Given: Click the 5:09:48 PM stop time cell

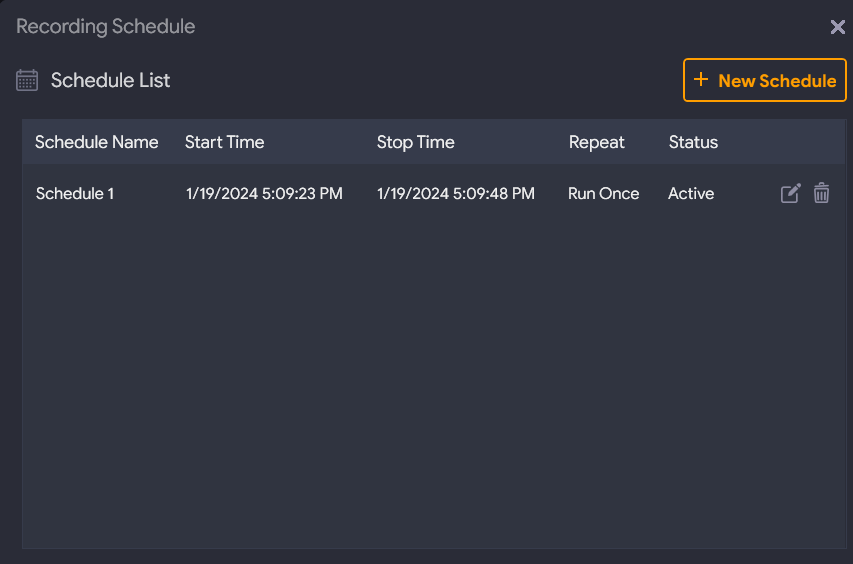Looking at the screenshot, I should (455, 194).
